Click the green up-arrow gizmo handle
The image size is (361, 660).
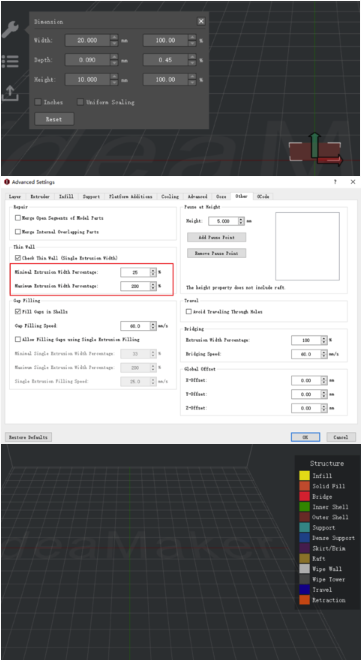[315, 144]
